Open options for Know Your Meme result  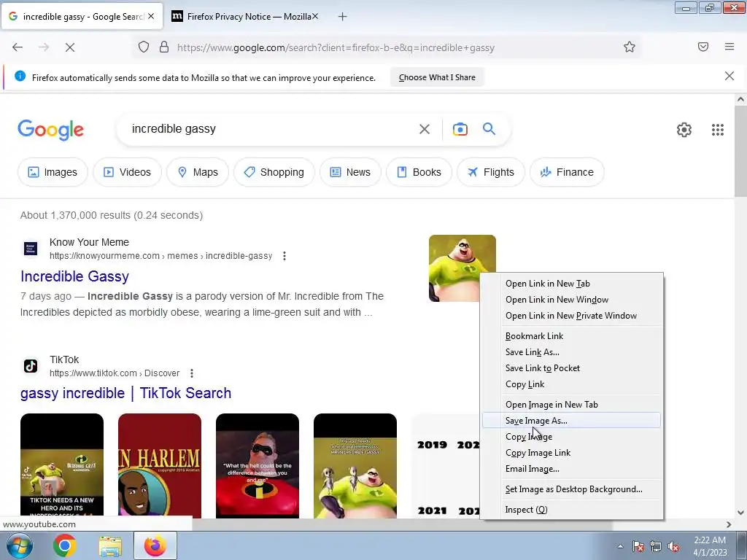click(x=285, y=256)
